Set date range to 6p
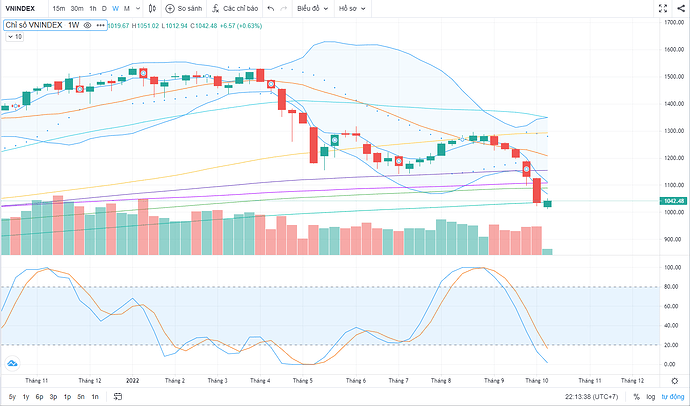The height and width of the screenshot is (406, 690). point(40,397)
